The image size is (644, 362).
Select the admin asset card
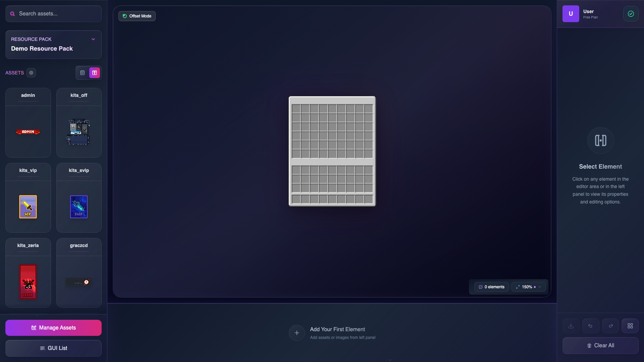click(28, 123)
